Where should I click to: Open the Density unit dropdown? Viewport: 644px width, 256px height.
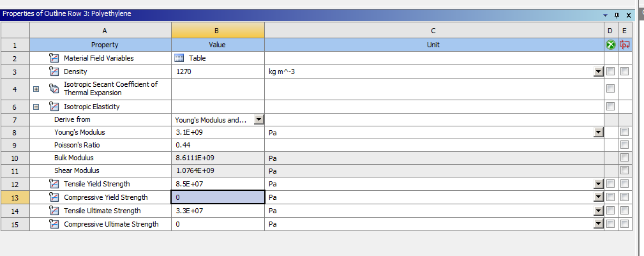click(598, 72)
